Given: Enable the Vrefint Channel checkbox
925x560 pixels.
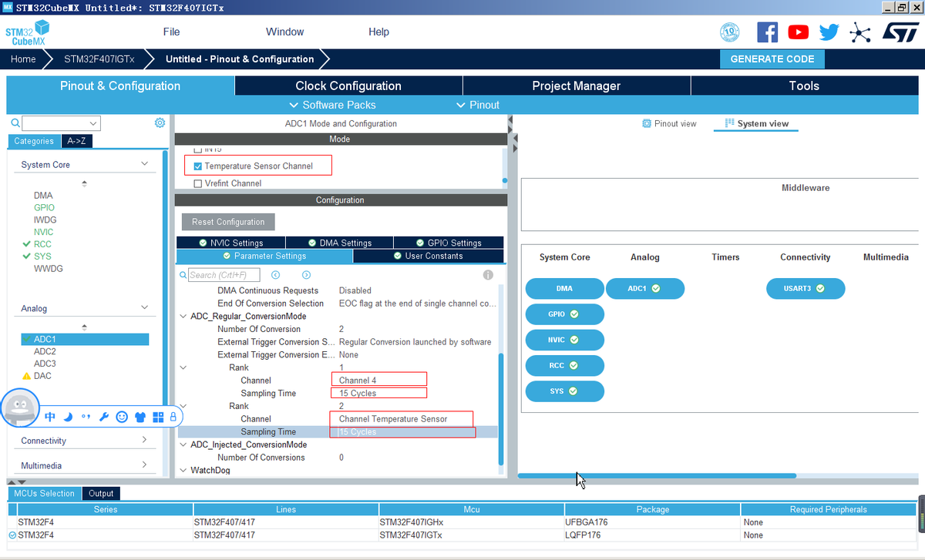Looking at the screenshot, I should click(x=198, y=183).
